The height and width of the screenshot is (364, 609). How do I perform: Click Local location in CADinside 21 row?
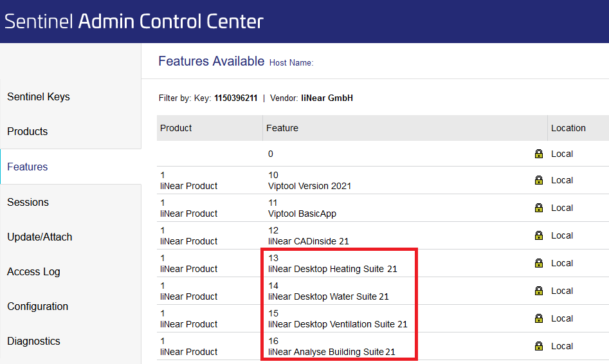tap(562, 235)
